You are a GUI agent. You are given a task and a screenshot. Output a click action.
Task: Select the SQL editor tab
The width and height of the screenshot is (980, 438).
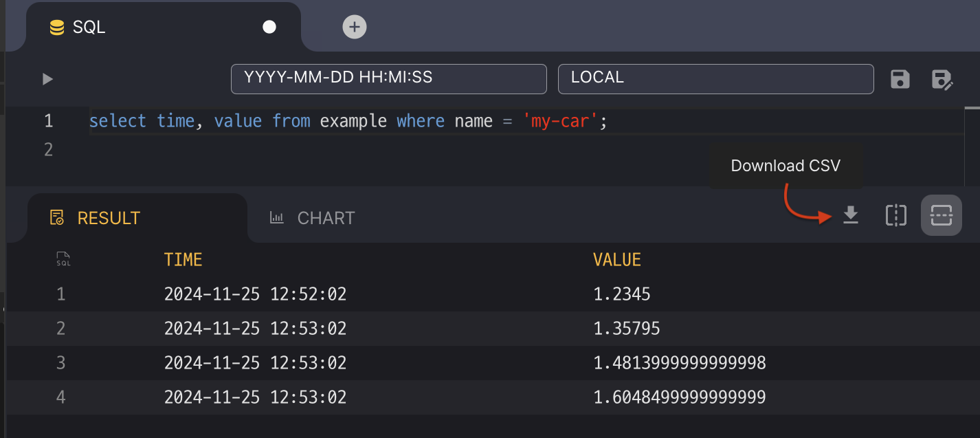tap(89, 28)
